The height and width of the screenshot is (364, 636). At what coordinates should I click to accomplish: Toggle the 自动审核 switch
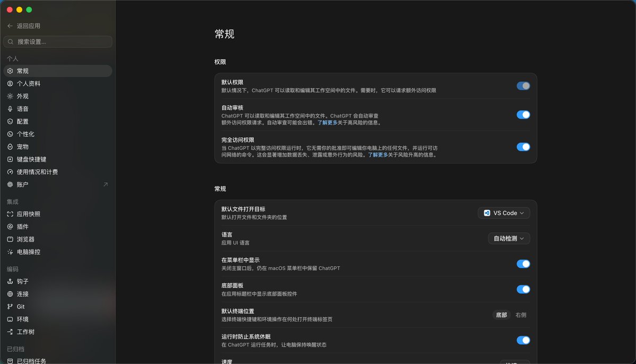pos(523,114)
